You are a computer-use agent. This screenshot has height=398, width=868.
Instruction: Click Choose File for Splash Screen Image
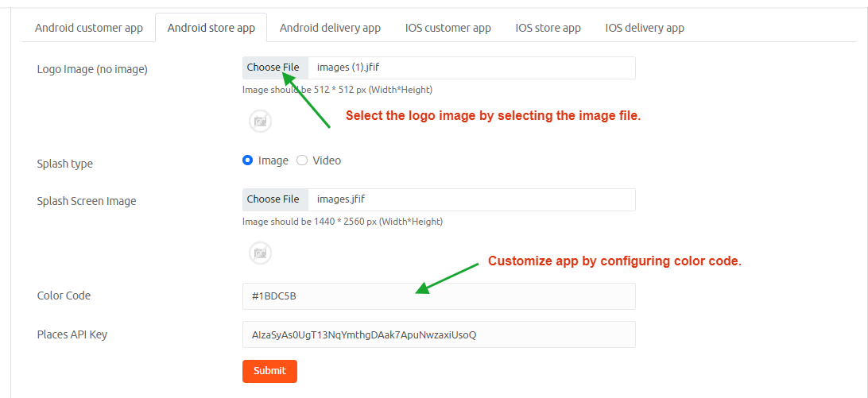tap(273, 199)
